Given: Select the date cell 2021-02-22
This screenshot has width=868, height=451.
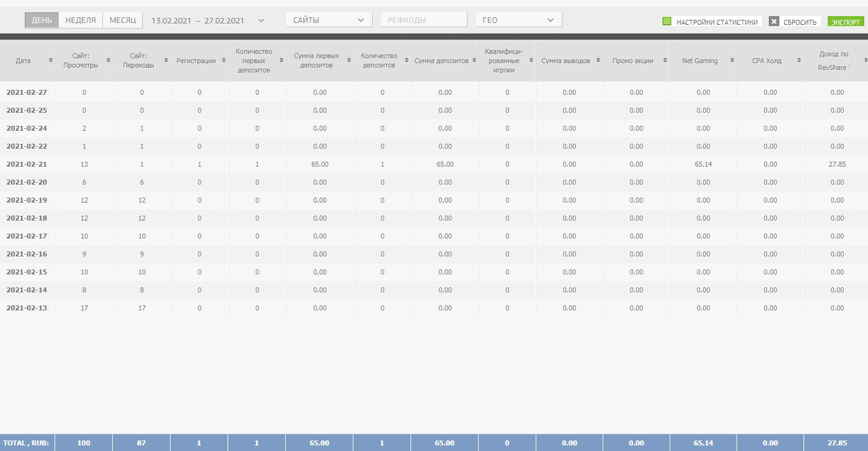Looking at the screenshot, I should (27, 146).
